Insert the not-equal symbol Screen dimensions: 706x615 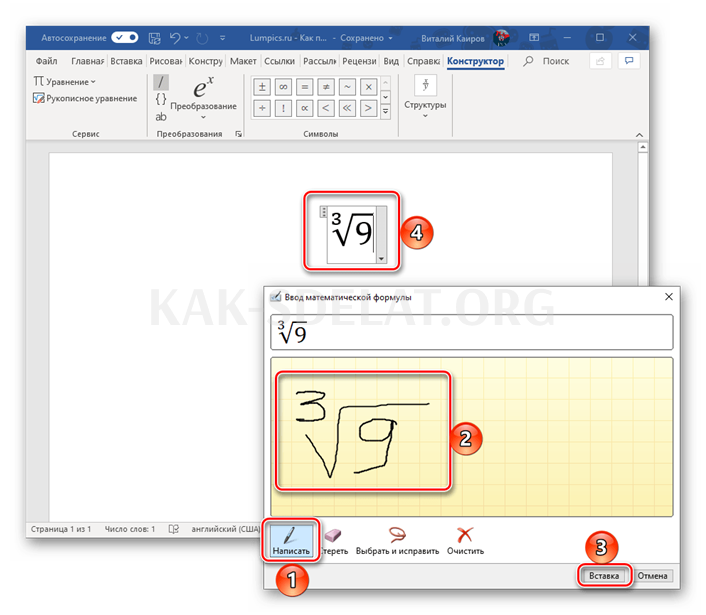coord(326,87)
